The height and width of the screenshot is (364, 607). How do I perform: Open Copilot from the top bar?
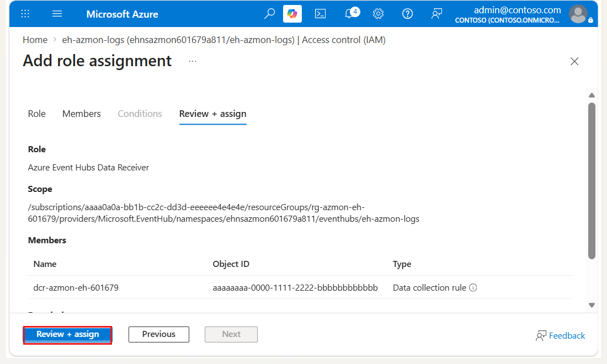pyautogui.click(x=292, y=14)
